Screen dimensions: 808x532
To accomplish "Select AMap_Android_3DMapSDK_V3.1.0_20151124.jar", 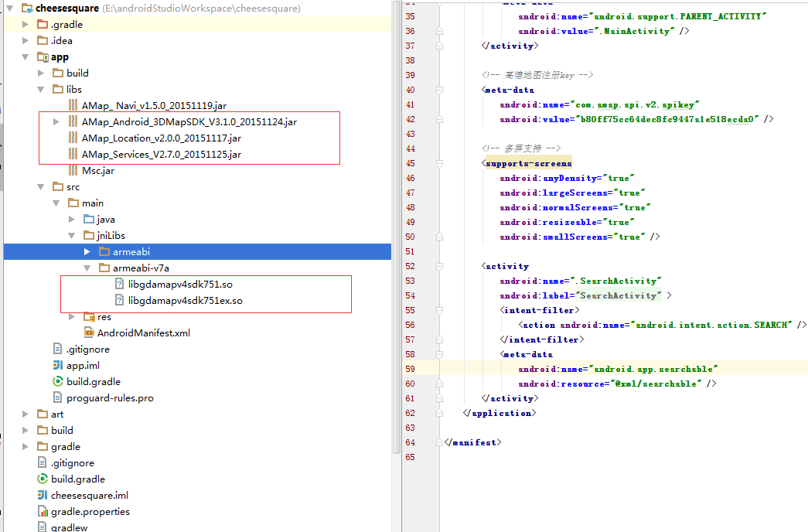I will (189, 121).
